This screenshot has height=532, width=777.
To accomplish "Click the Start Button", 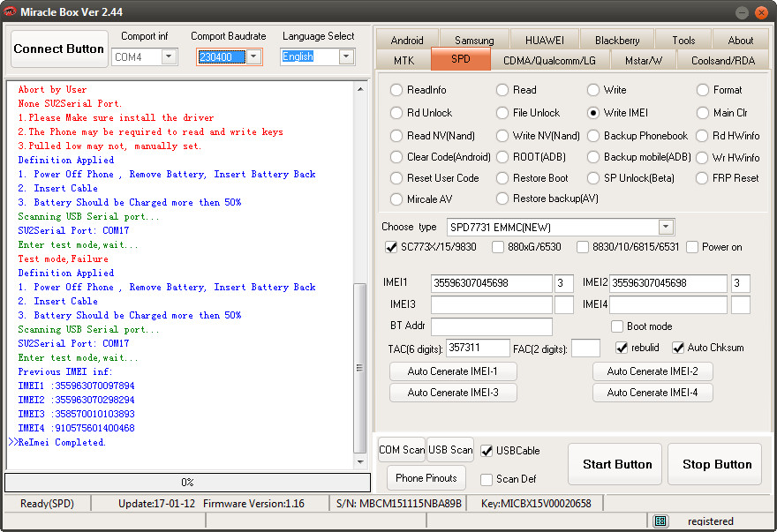I will tap(616, 464).
